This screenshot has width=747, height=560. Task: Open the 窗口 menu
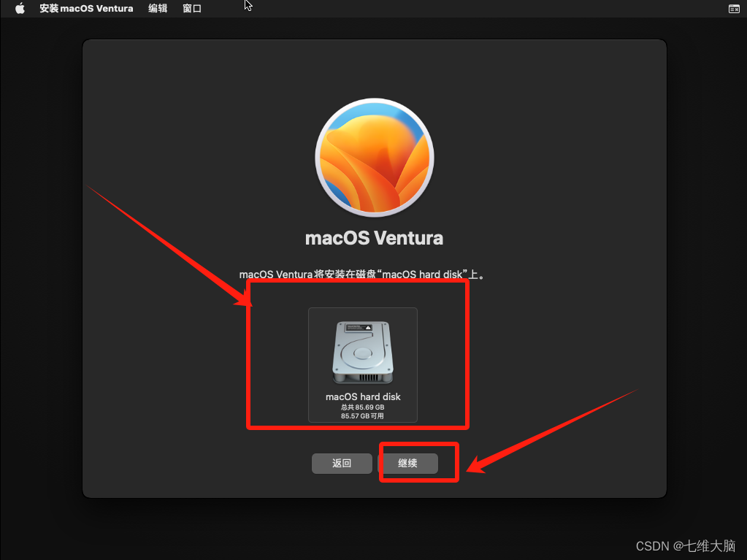192,9
